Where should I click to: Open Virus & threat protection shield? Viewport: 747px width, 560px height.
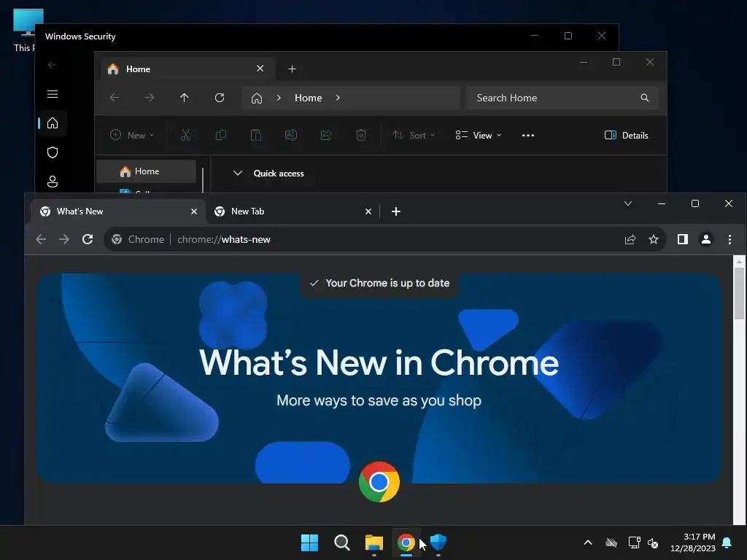[x=53, y=152]
